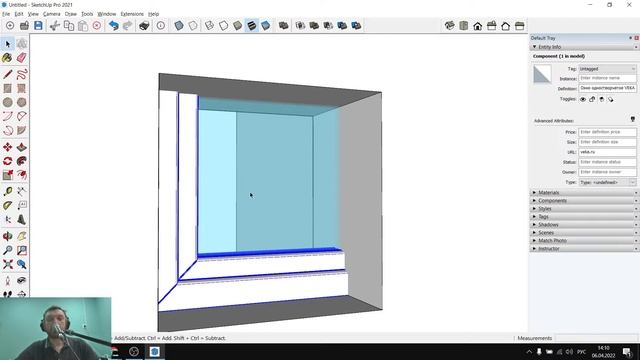Image resolution: width=640 pixels, height=360 pixels.
Task: Click the blue Undo arrow
Action: tap(113, 26)
